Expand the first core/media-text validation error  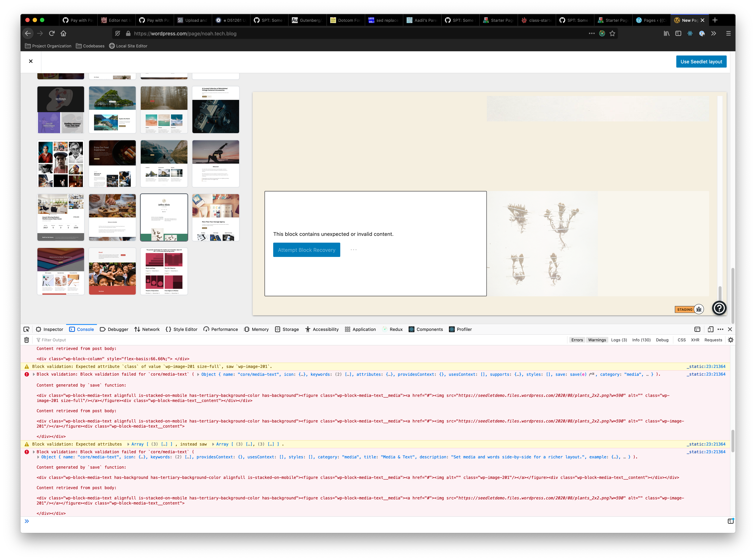click(x=34, y=374)
